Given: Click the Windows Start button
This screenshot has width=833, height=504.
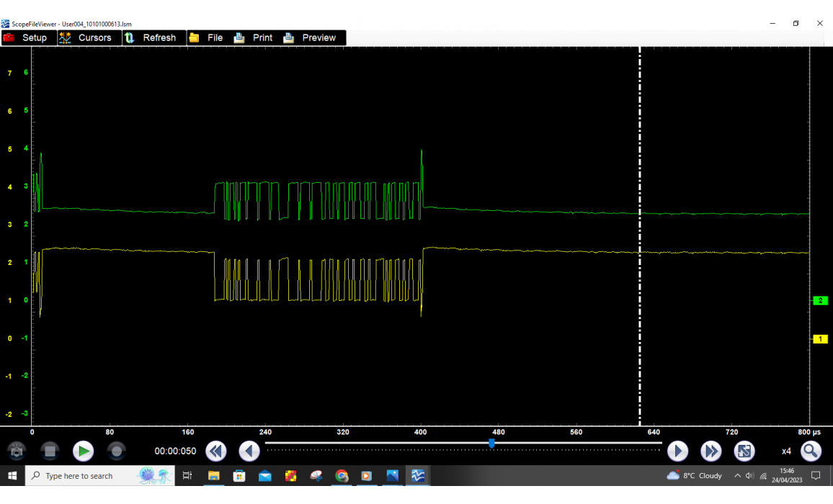Looking at the screenshot, I should pos(12,476).
